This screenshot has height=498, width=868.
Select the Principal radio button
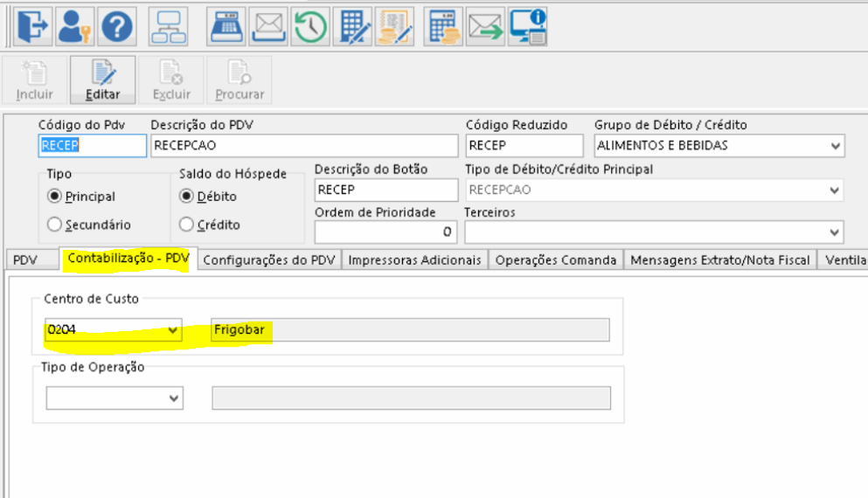pyautogui.click(x=54, y=196)
